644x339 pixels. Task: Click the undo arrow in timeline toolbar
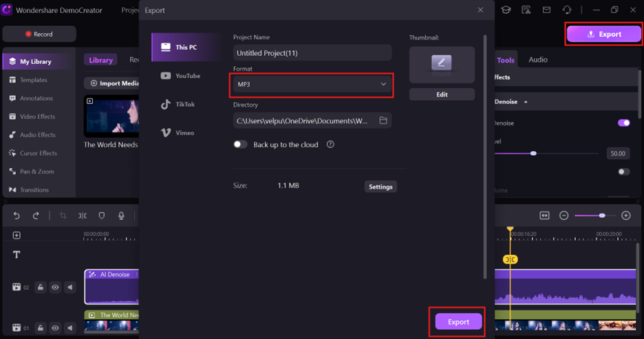[17, 216]
